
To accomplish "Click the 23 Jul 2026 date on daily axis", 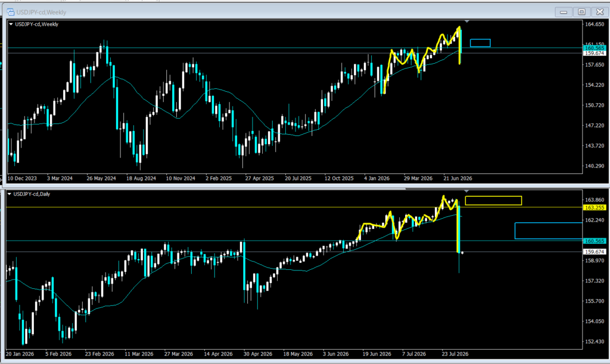I will [x=455, y=354].
